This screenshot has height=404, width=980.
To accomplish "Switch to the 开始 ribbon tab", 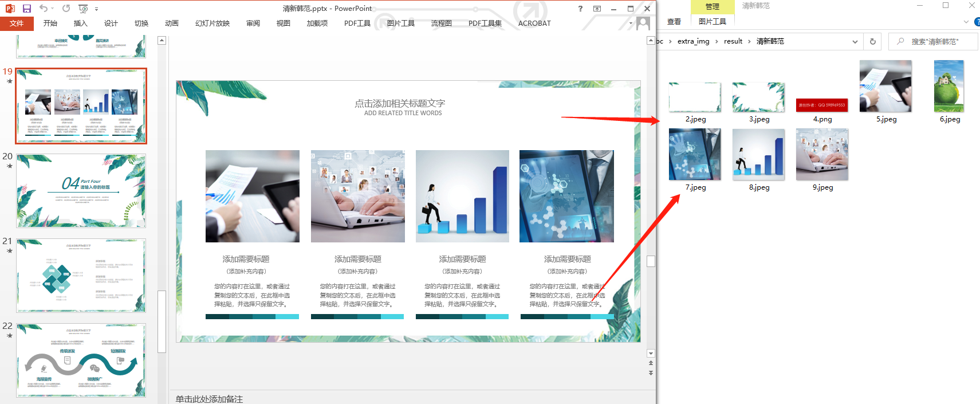I will [x=50, y=23].
